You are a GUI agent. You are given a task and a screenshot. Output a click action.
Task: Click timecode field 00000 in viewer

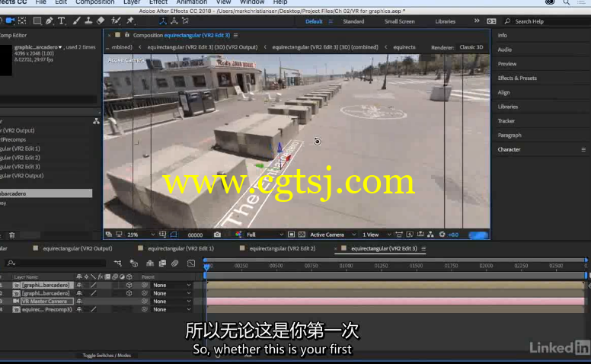[x=195, y=235]
